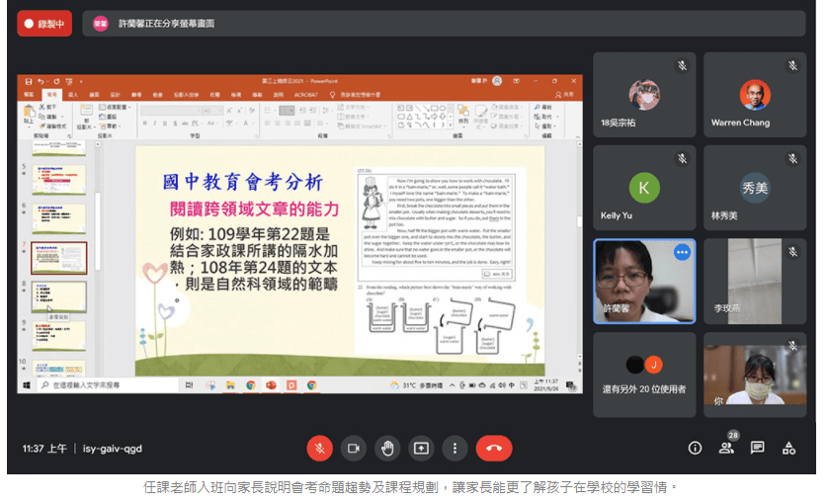Image resolution: width=828 pixels, height=504 pixels.
Task: Click the present screen icon
Action: 421,448
